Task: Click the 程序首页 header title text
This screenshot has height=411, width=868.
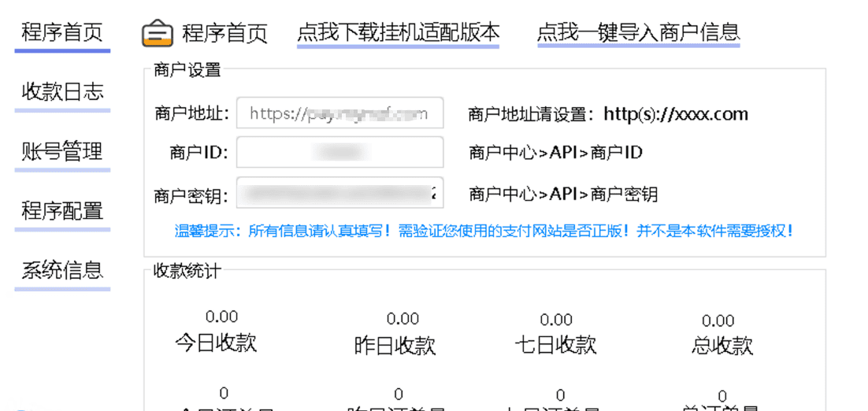Action: [x=224, y=33]
